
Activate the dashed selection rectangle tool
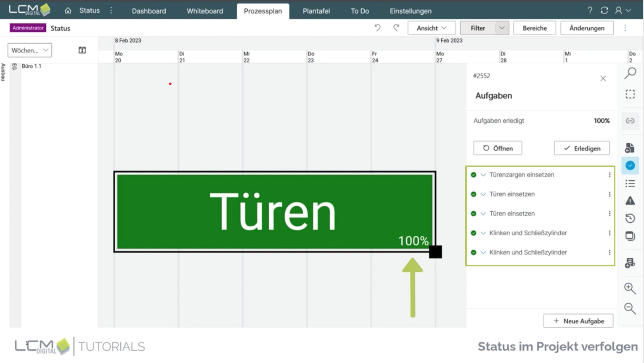pyautogui.click(x=630, y=95)
